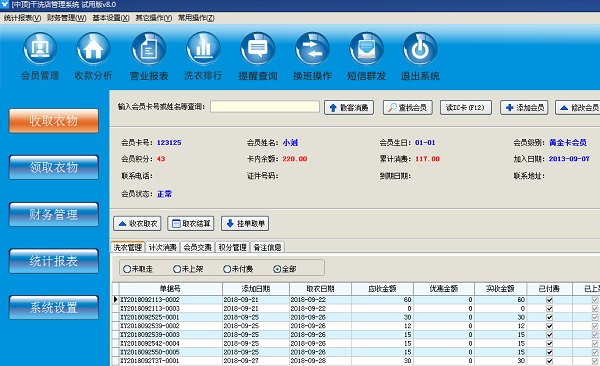The height and width of the screenshot is (366, 600).
Task: Click join date 2013-09-07
Action: [x=569, y=159]
